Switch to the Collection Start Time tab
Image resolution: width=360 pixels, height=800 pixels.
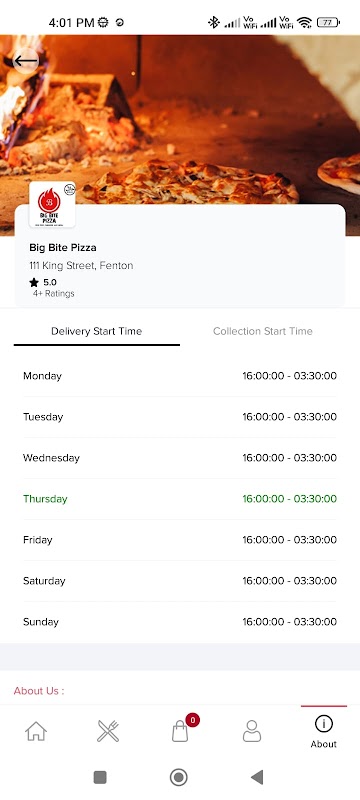(263, 331)
